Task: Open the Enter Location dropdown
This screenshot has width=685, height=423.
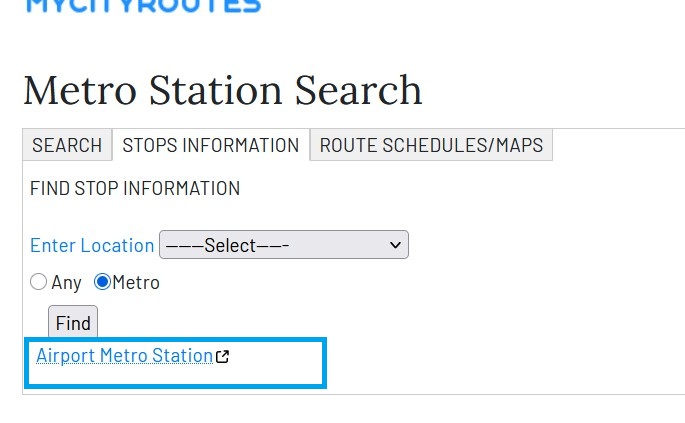Action: [x=283, y=245]
